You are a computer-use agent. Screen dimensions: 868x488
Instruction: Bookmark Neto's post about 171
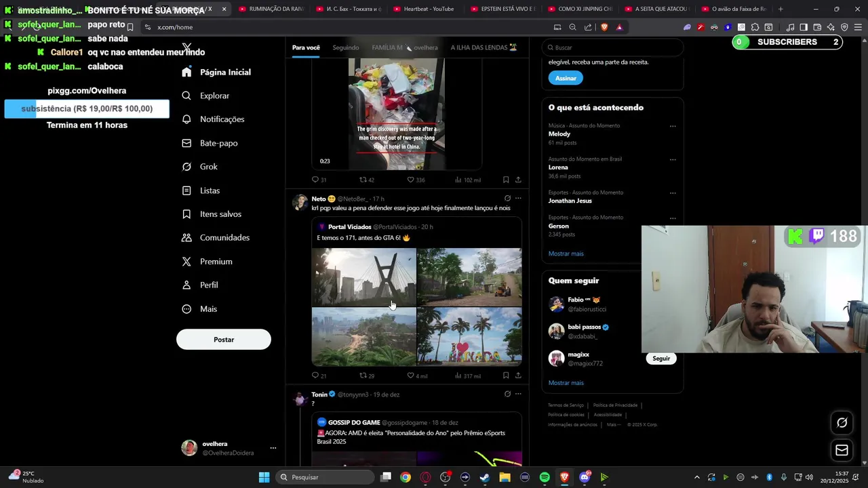pos(506,375)
